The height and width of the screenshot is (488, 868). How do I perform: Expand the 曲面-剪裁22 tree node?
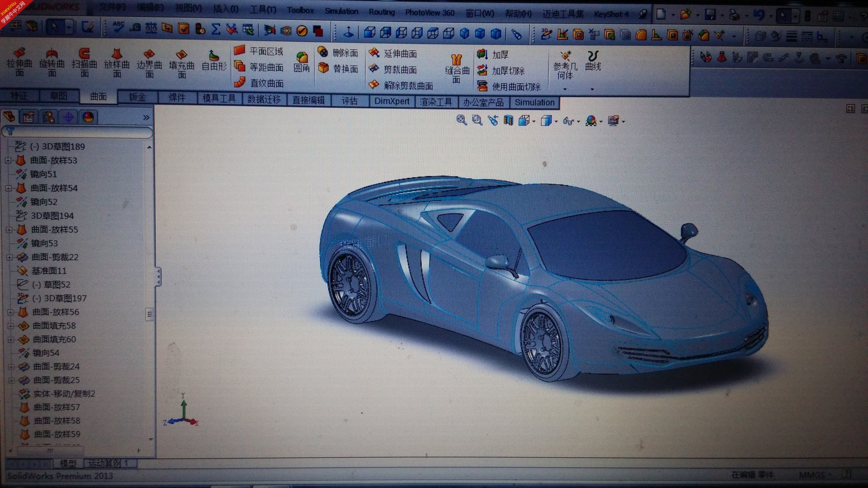pos(9,257)
